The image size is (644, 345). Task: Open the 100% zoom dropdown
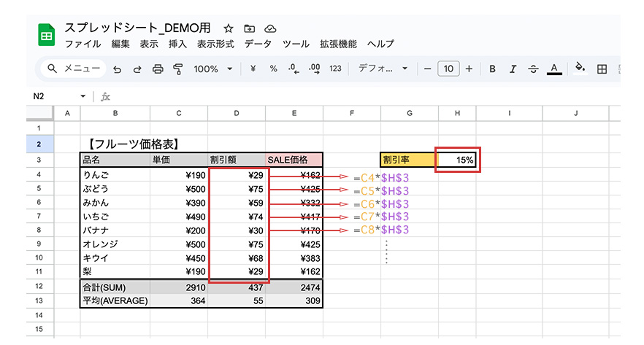pos(212,69)
